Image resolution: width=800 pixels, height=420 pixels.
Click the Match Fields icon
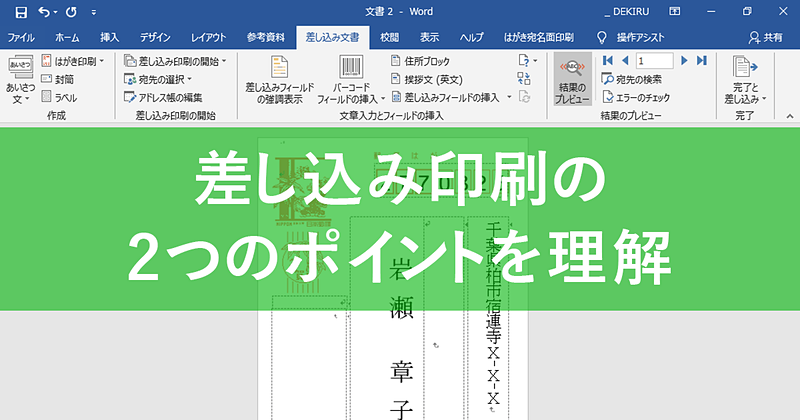tap(524, 79)
